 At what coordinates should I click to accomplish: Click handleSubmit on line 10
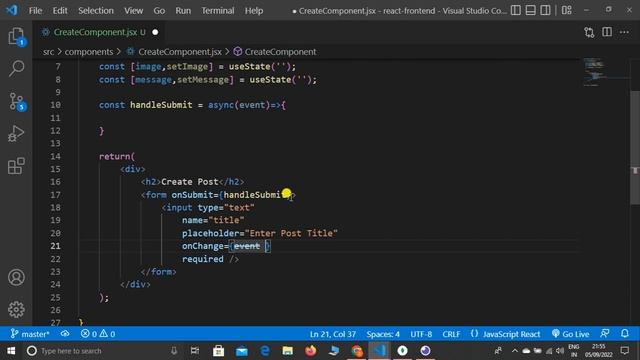161,105
